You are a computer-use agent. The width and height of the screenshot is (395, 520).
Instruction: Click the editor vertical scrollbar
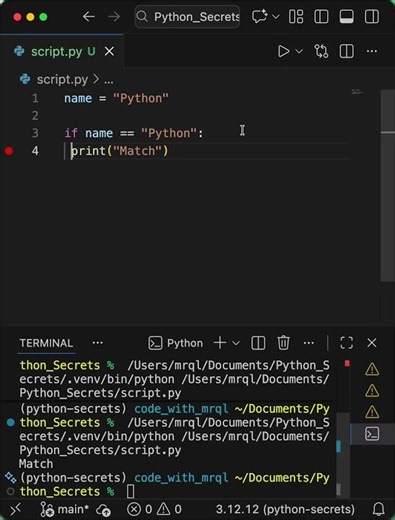388,185
